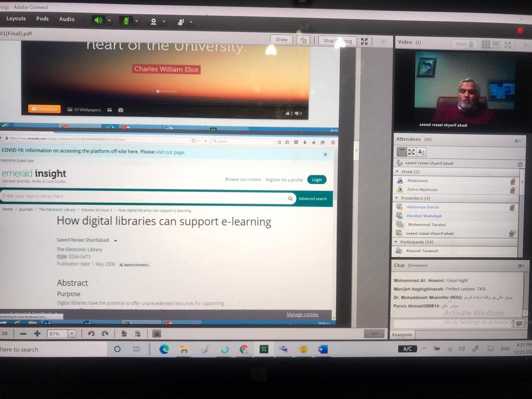Click the pointer tool icon beside Draw
Viewport: 532px width, 399px height.
[x=303, y=40]
